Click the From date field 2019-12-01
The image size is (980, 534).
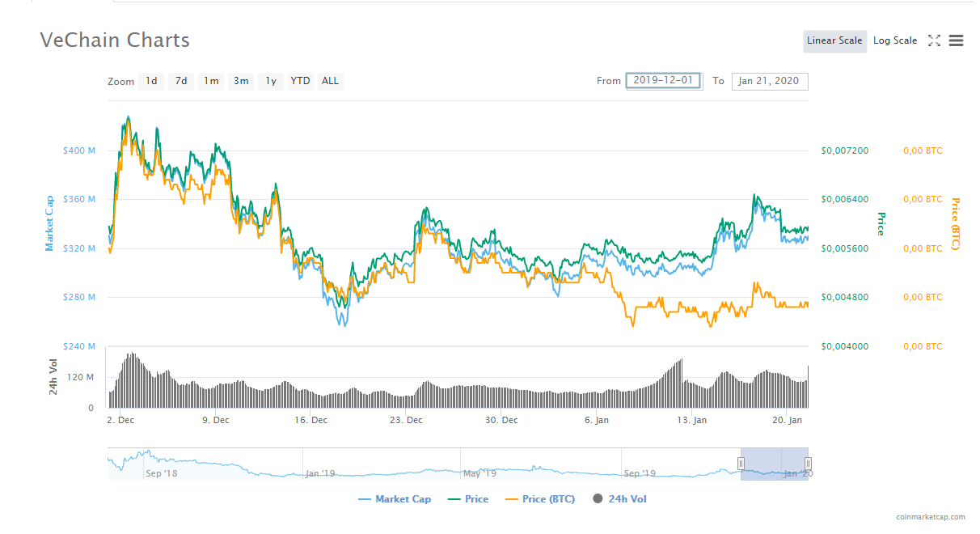click(664, 81)
